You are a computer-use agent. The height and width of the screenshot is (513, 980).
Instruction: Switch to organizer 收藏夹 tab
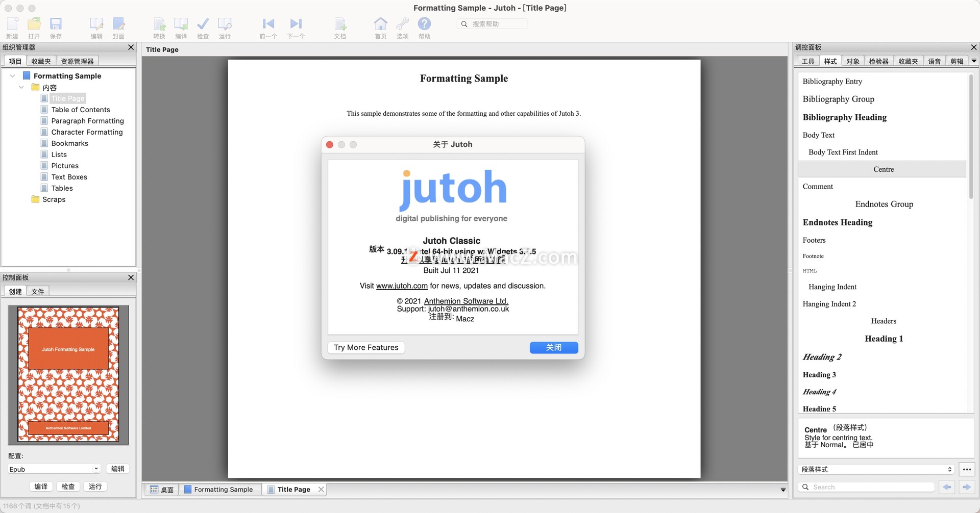(41, 61)
